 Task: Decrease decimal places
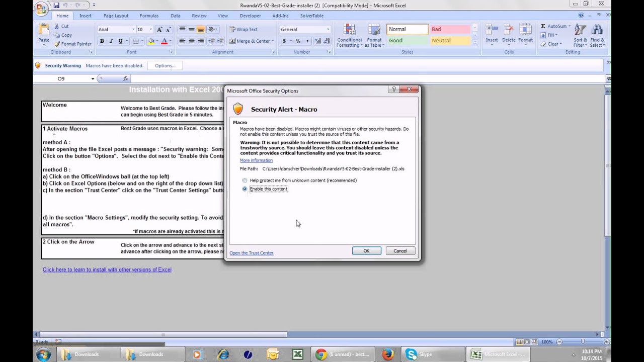coord(326,41)
